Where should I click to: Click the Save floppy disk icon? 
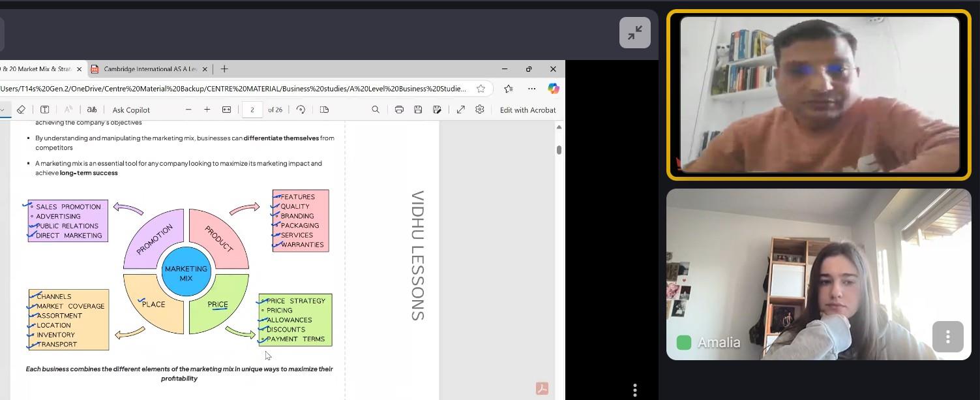pos(418,110)
